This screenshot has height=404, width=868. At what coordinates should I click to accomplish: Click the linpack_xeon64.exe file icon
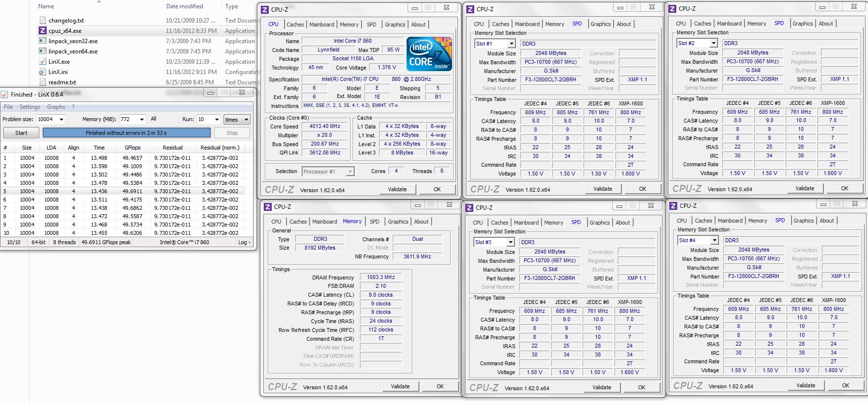point(42,51)
